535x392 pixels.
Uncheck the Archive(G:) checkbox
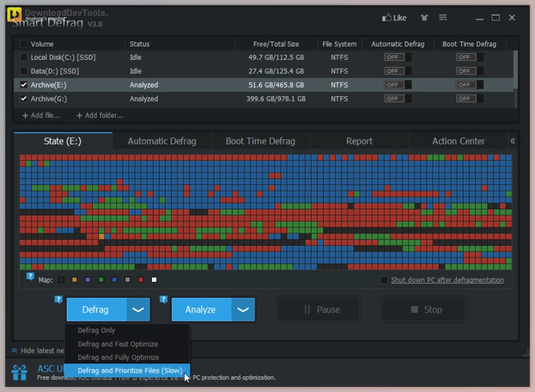pos(24,98)
